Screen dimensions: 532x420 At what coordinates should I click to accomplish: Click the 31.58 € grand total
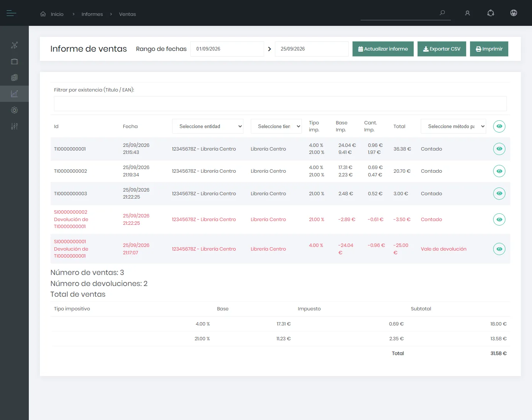point(498,354)
